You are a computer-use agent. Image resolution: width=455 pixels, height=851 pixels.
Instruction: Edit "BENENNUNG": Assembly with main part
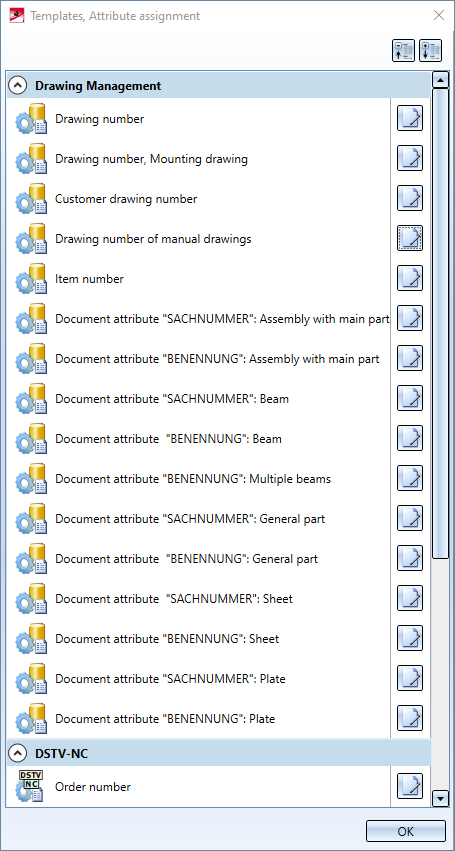410,358
